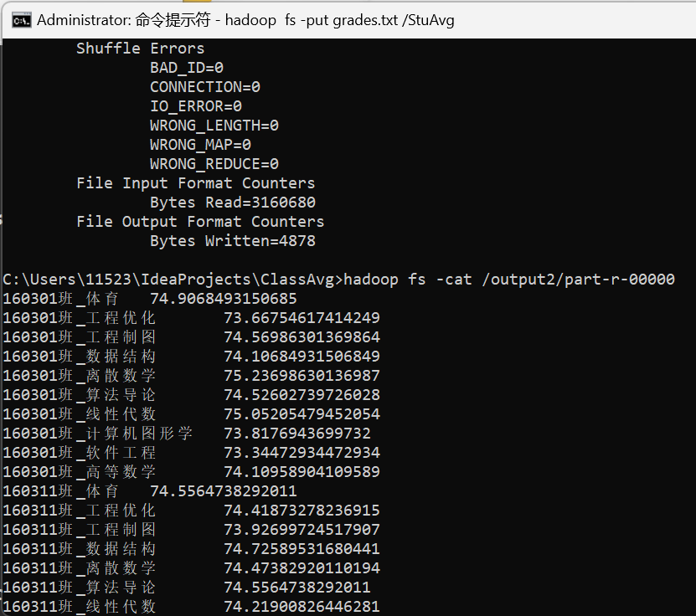Click the 'Bytes Written=4878' text
Screen dimensions: 696x616
point(232,241)
